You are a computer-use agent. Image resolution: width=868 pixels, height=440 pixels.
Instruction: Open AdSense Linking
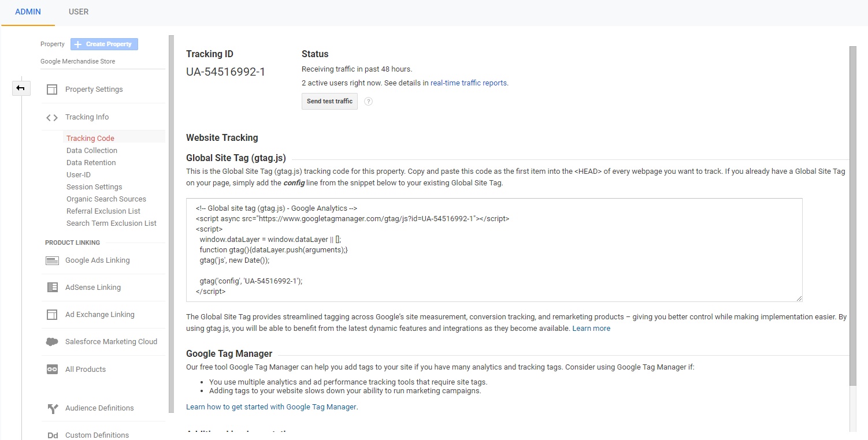93,288
